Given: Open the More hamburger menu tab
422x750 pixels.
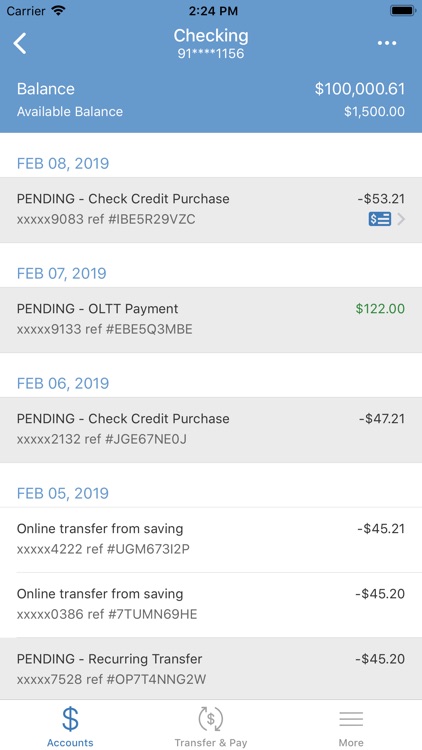Looking at the screenshot, I should click(351, 726).
